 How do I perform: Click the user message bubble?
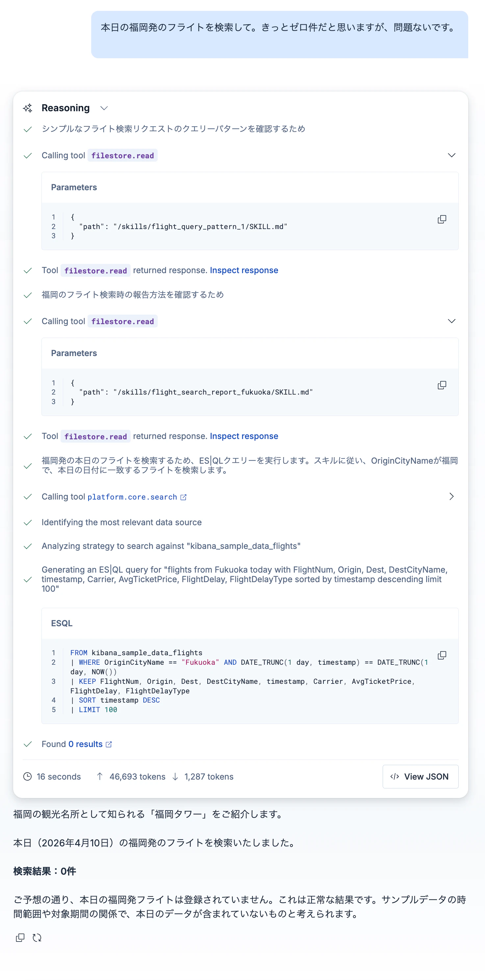[x=280, y=35]
